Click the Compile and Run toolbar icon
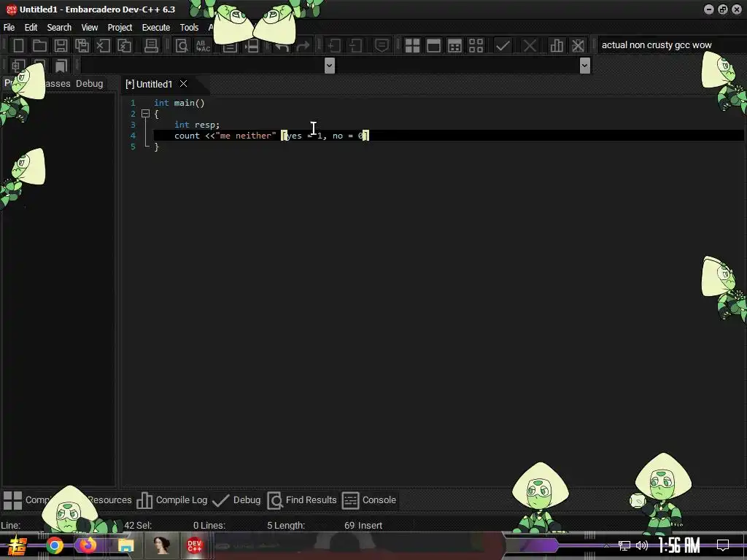This screenshot has width=747, height=560. [454, 46]
